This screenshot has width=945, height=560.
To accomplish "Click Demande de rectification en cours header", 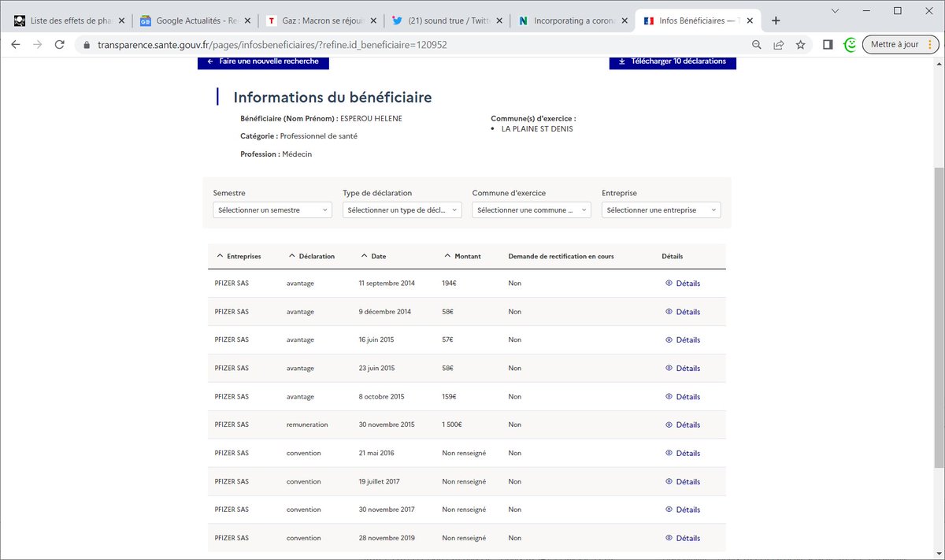I will (x=561, y=256).
